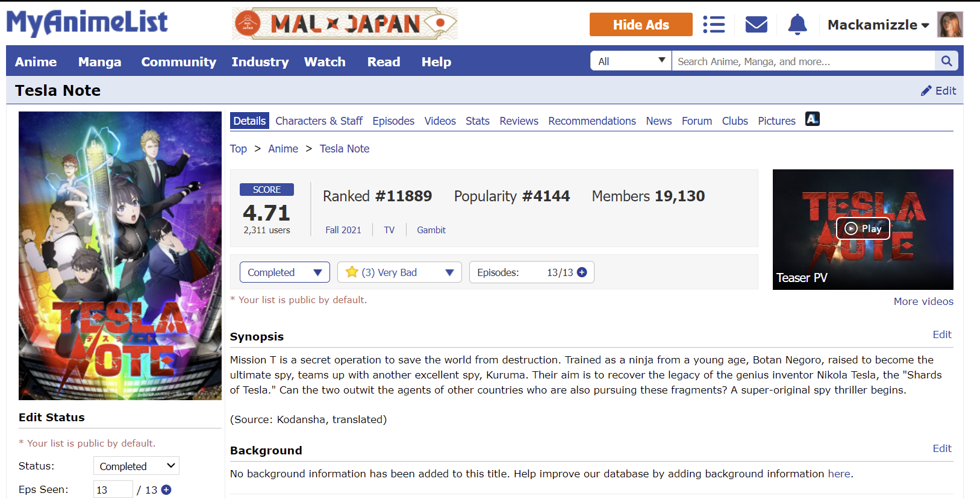Click the pencil Edit icon beside title

pyautogui.click(x=938, y=90)
